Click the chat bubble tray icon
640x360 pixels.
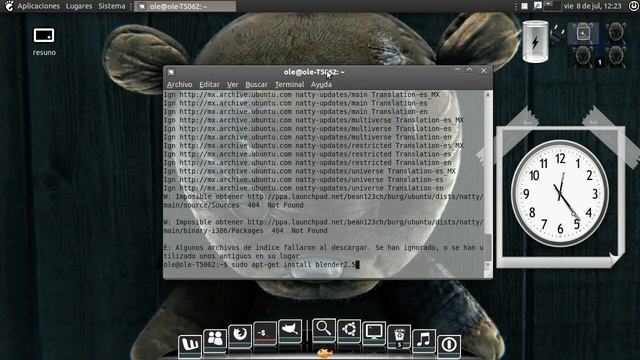538,6
